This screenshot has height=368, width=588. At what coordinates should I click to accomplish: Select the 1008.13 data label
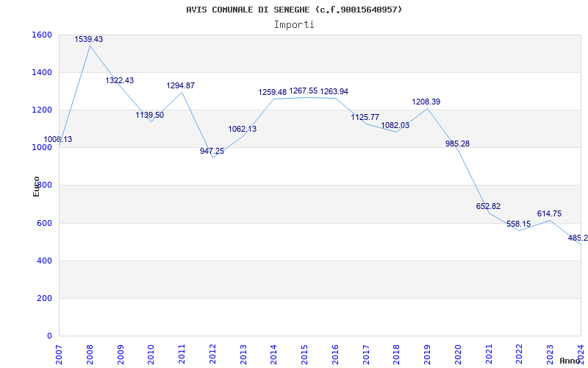[58, 139]
